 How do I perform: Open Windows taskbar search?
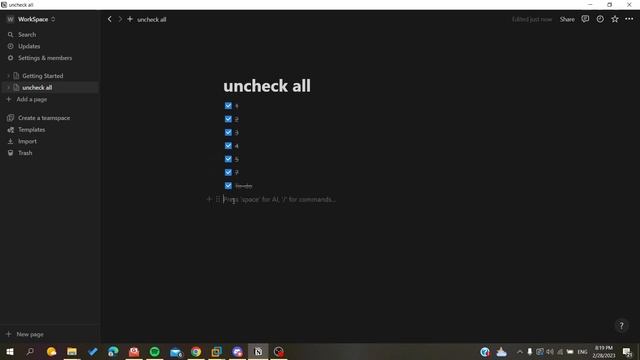30,351
